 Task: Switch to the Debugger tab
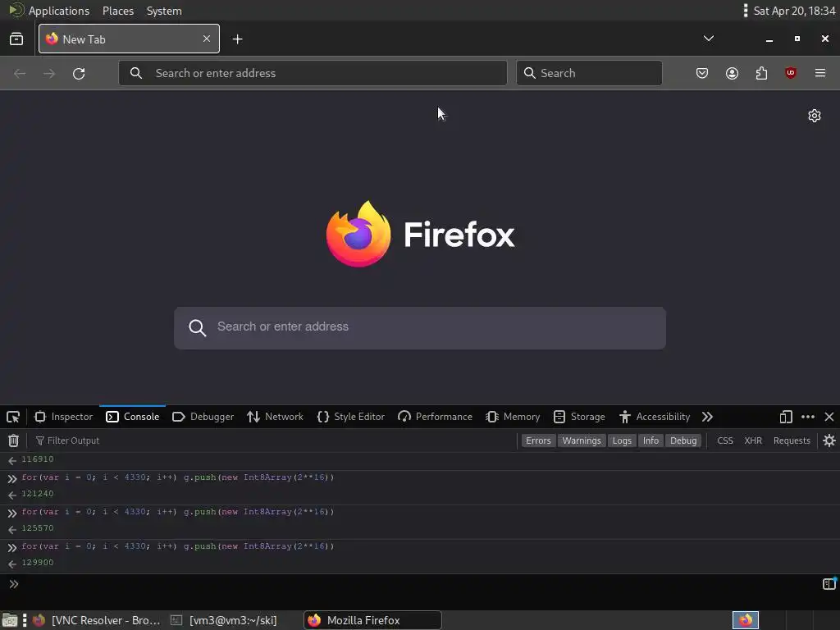click(203, 417)
